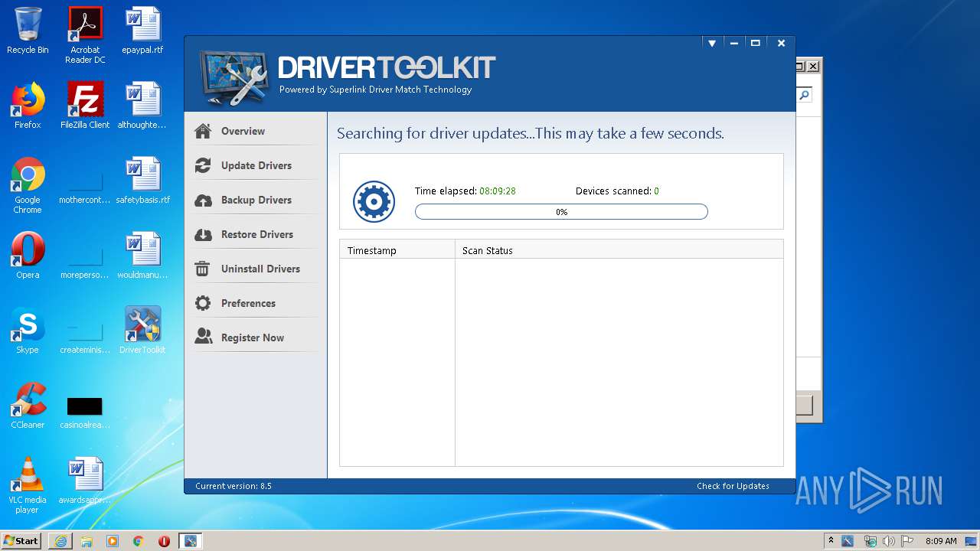Open the Opera desktop shortcut

pyautogui.click(x=28, y=256)
